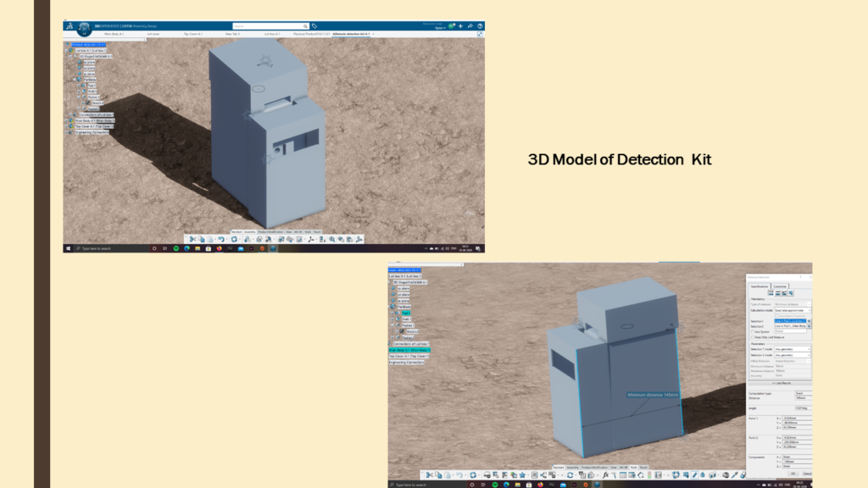Select the Copy icon in the top window toolbar
This screenshot has width=868, height=488.
tap(202, 240)
